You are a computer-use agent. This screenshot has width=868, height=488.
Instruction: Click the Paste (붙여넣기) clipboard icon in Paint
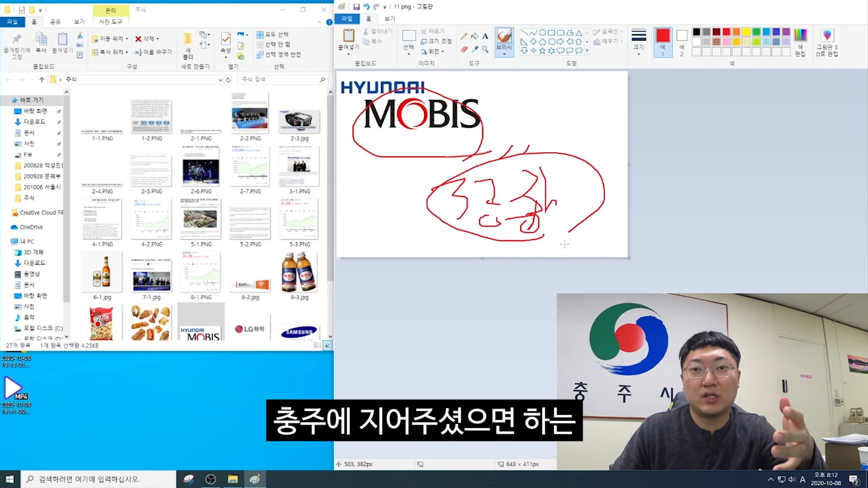(x=349, y=35)
